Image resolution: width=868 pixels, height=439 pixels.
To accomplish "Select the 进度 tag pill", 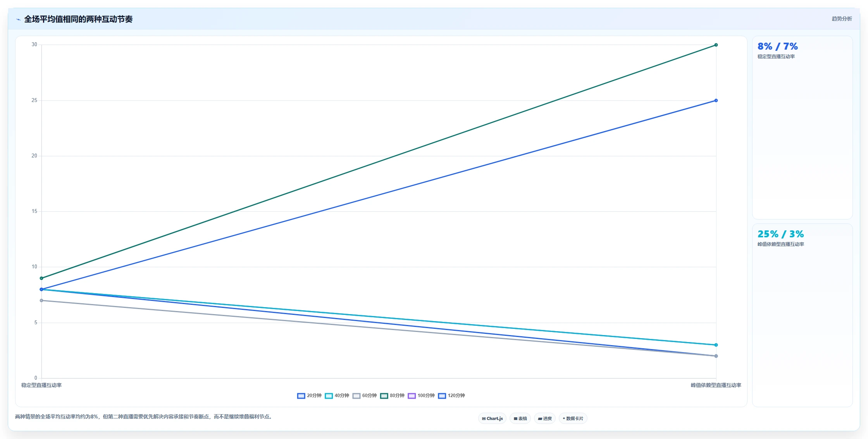I will [545, 418].
